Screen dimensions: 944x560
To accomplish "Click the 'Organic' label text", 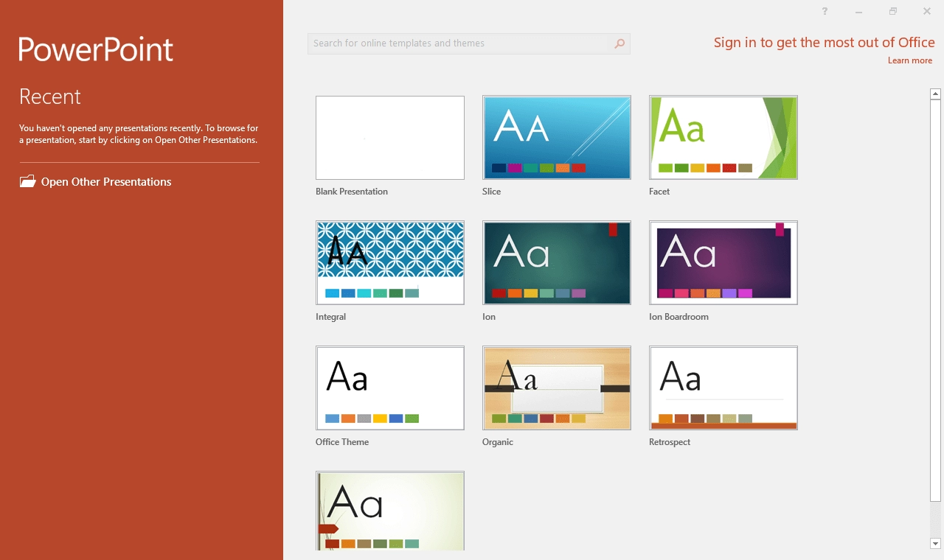I will pyautogui.click(x=498, y=442).
